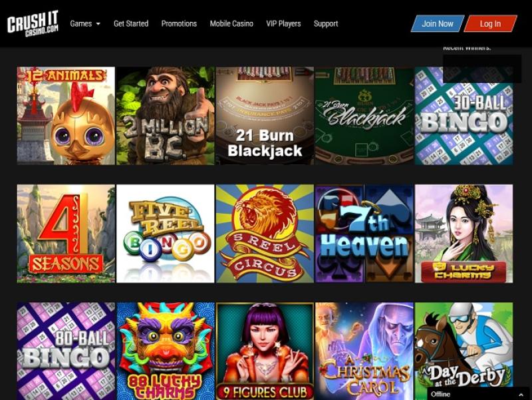Go to the Promotions page
The height and width of the screenshot is (400, 532).
(x=179, y=24)
